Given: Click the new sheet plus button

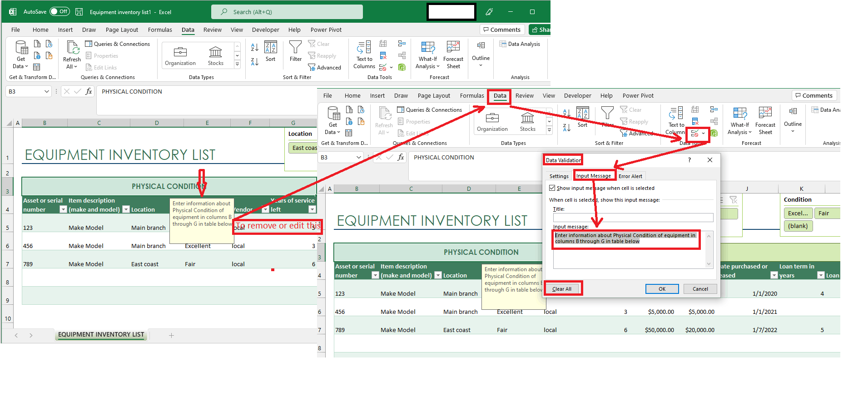Looking at the screenshot, I should (x=171, y=335).
